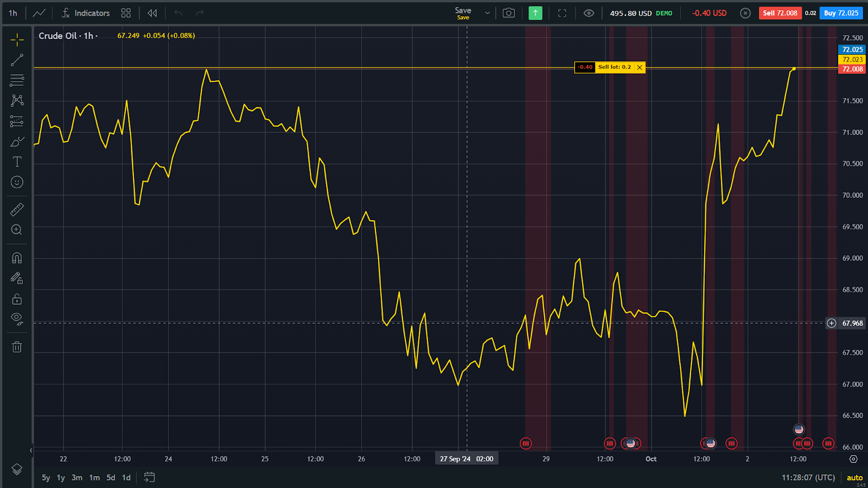Undo the last chart action
868x488 pixels.
point(178,13)
